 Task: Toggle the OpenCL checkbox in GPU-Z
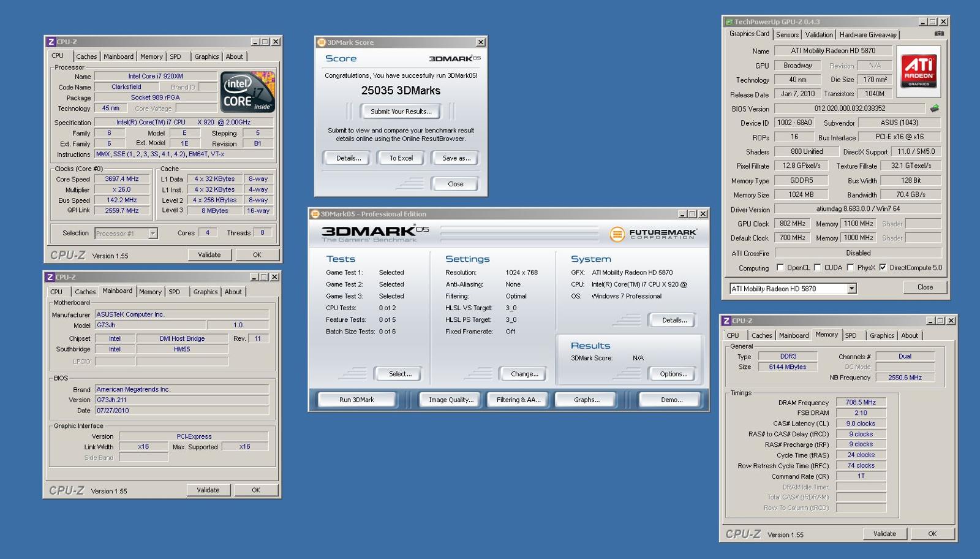point(780,267)
